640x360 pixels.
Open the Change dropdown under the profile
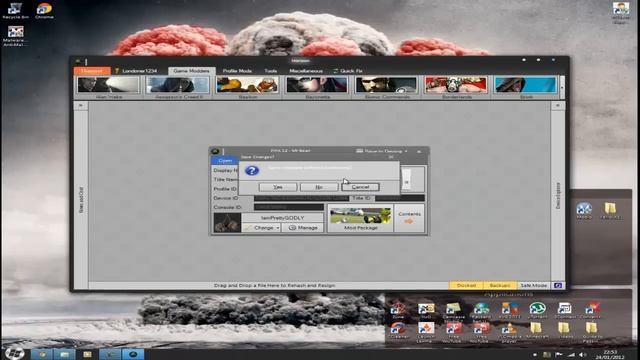click(261, 228)
